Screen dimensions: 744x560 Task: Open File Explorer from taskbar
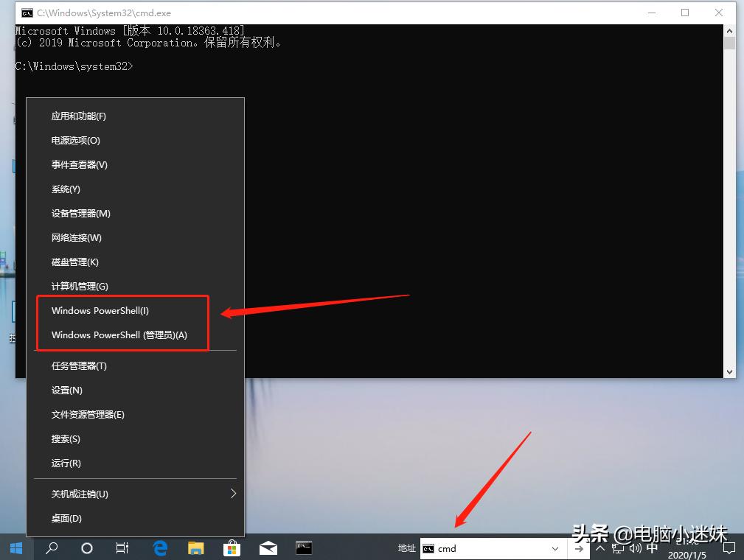point(195,548)
